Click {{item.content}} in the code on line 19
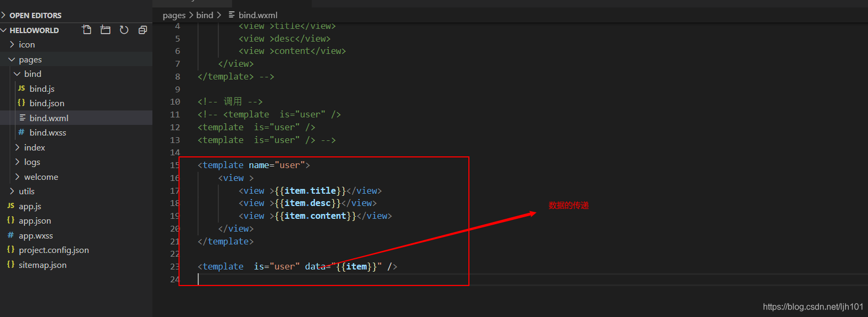Viewport: 868px width, 317px height. click(x=315, y=216)
